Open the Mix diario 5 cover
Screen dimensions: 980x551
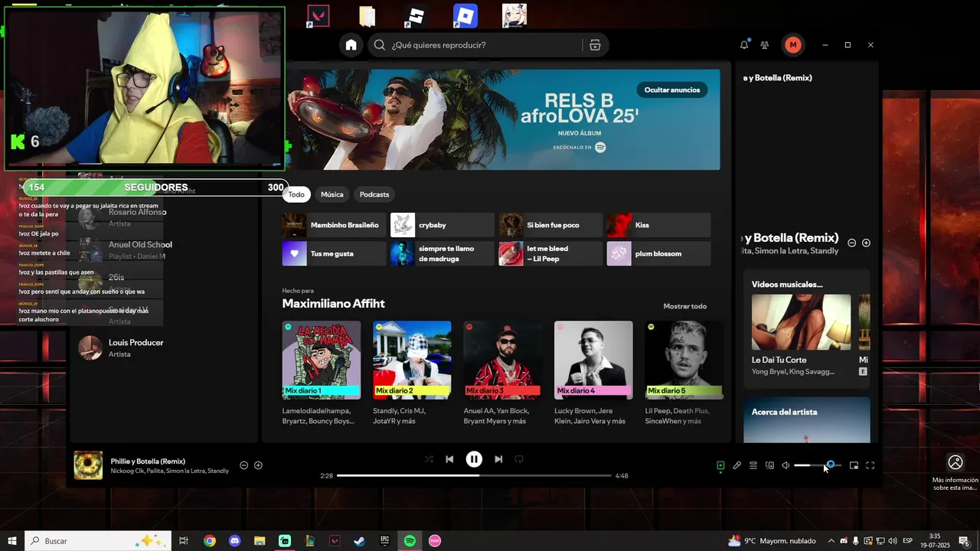click(x=684, y=360)
